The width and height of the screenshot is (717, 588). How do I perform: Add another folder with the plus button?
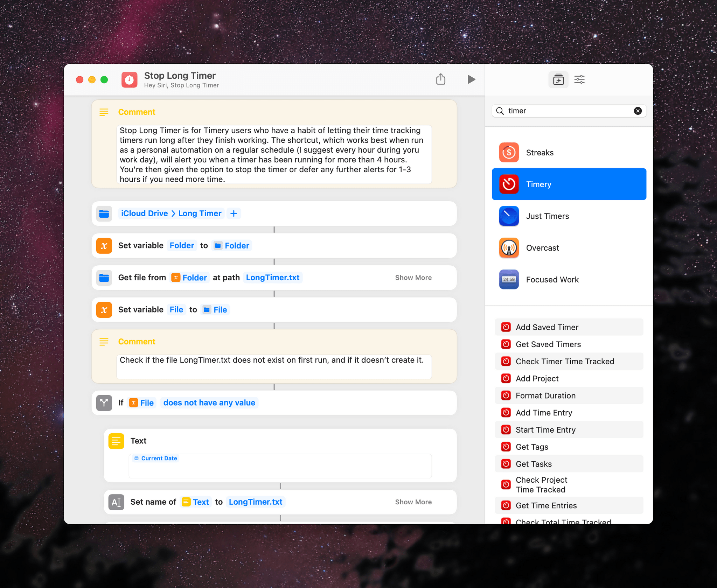pyautogui.click(x=234, y=213)
